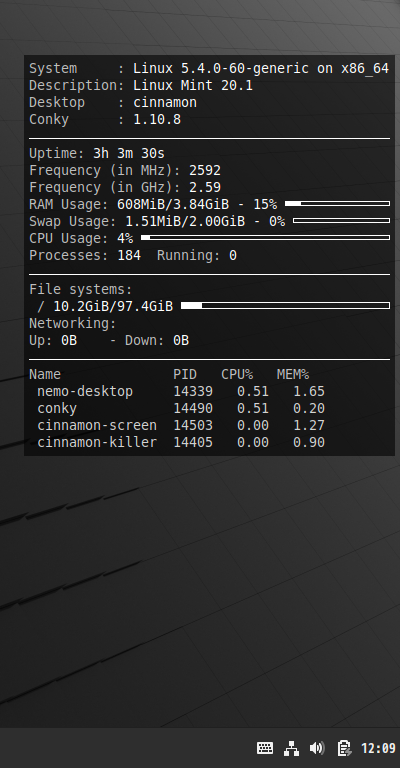Click the Conky version 1.10.8

(157, 119)
